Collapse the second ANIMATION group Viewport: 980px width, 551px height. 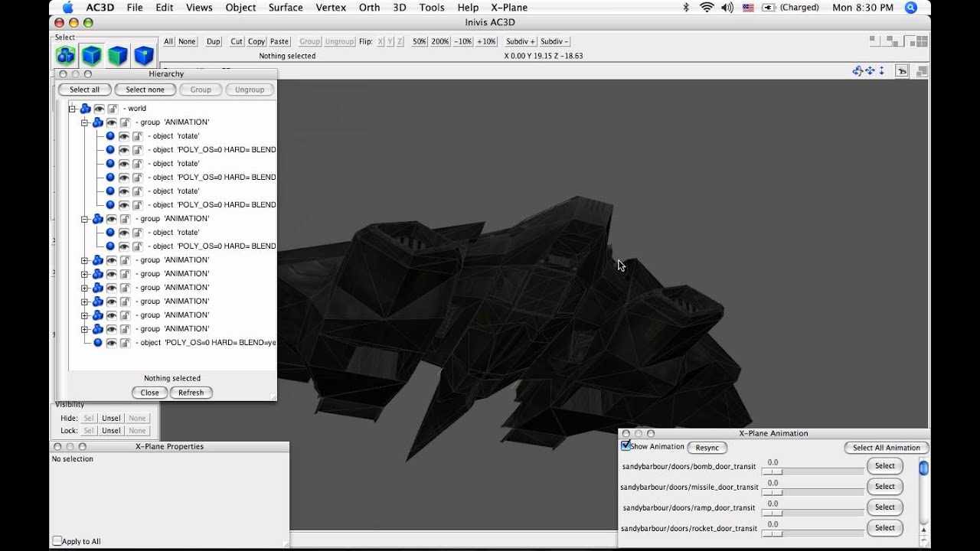click(x=85, y=219)
